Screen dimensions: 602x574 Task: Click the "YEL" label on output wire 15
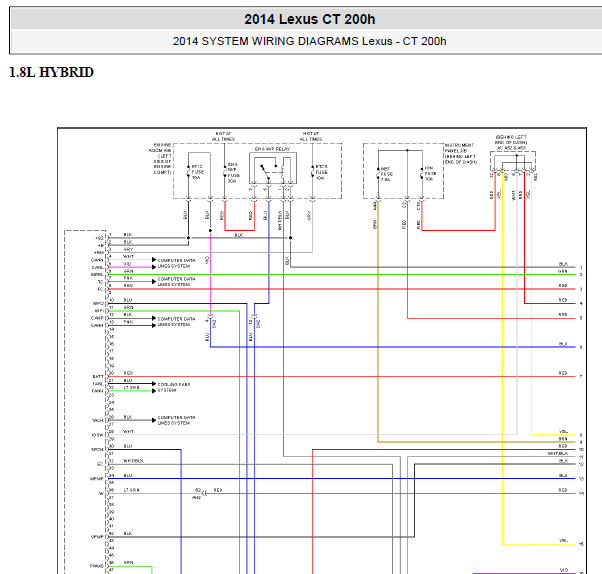coord(563,541)
